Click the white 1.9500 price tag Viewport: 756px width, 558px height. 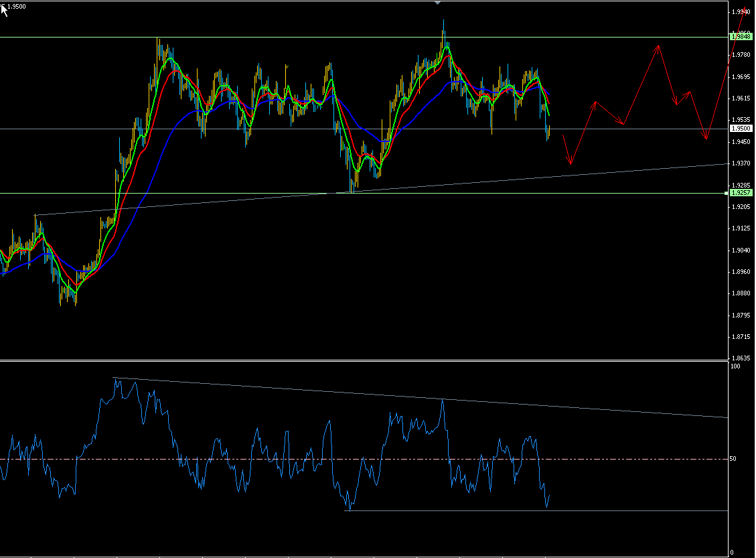coord(741,129)
